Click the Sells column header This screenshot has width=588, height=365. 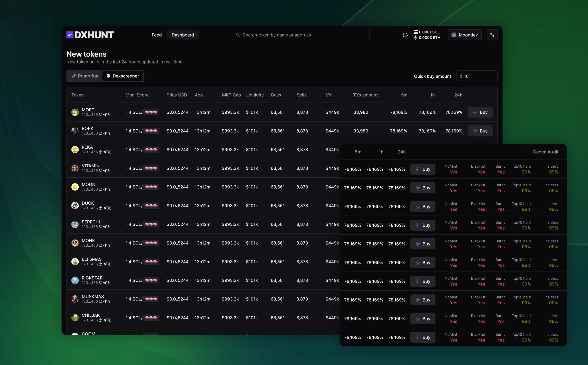(x=302, y=95)
